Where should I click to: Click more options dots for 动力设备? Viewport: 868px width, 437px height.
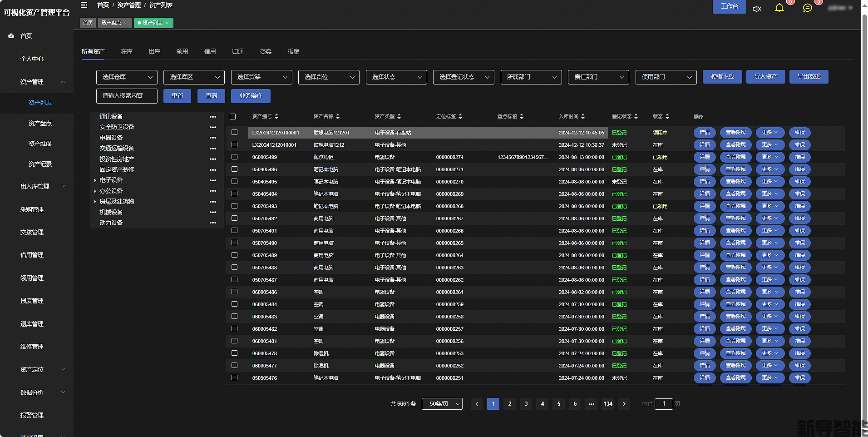click(x=213, y=223)
